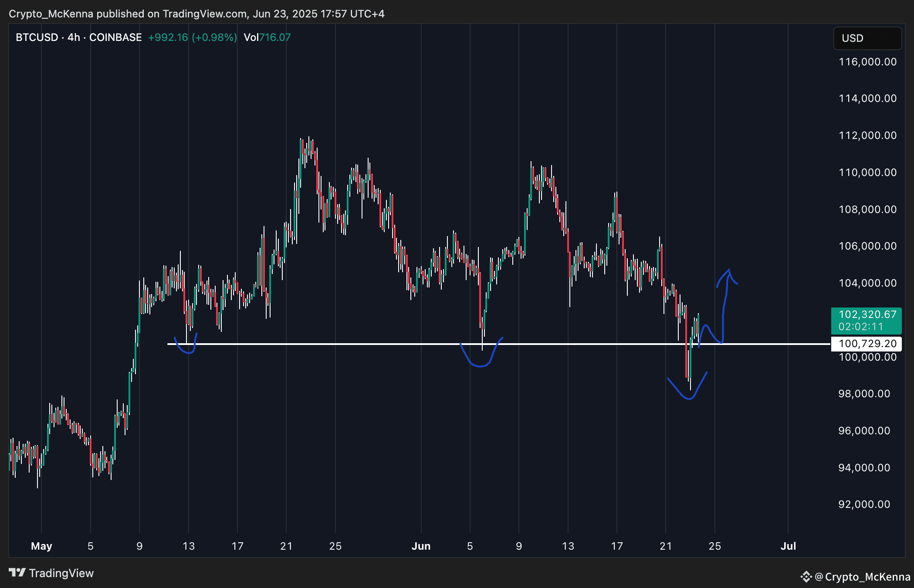Click the May label on the time axis

click(41, 546)
